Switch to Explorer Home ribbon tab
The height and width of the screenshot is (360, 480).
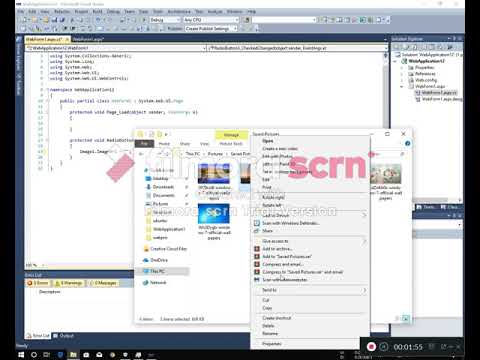pos(164,144)
